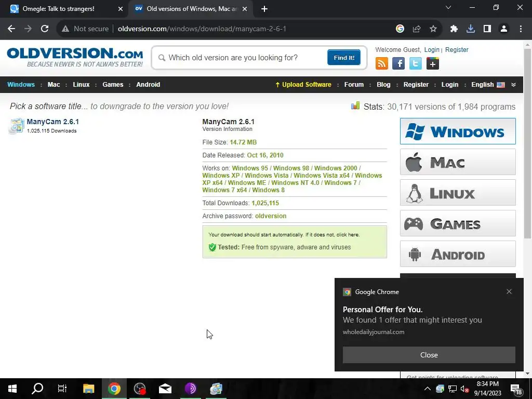
Task: Click the taskbar clock 8:34 PM
Action: point(487,384)
